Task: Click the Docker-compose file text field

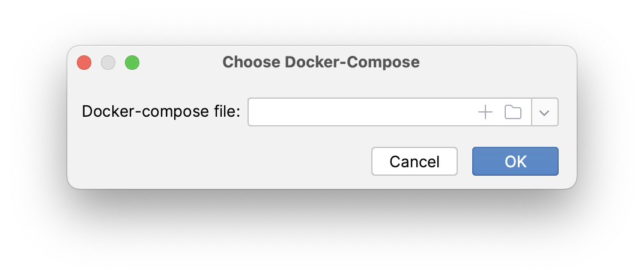Action: 360,113
